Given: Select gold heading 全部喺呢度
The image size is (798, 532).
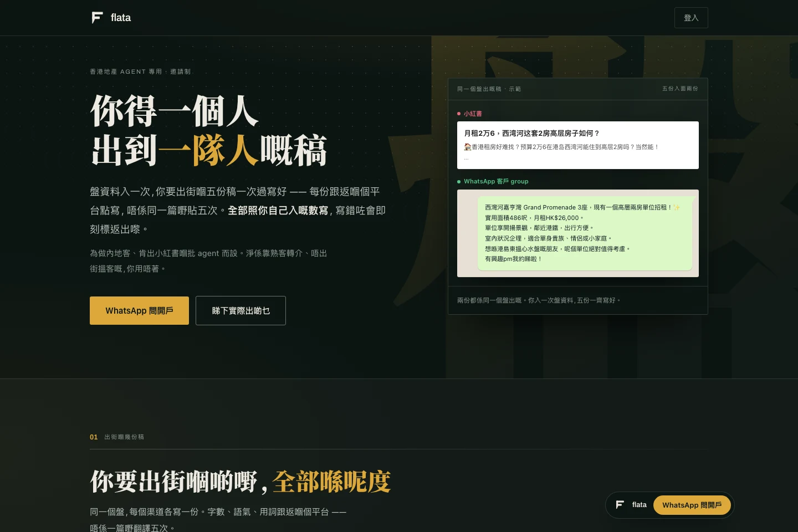Looking at the screenshot, I should point(331,482).
